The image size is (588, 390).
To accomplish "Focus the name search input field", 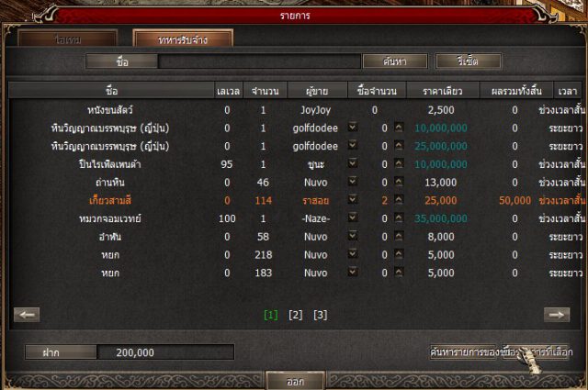I will (x=259, y=61).
